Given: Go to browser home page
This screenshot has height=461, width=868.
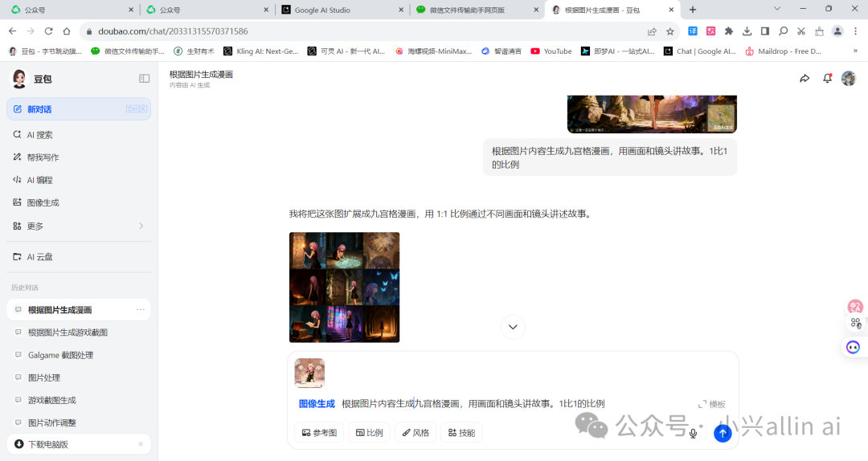Looking at the screenshot, I should coord(67,31).
